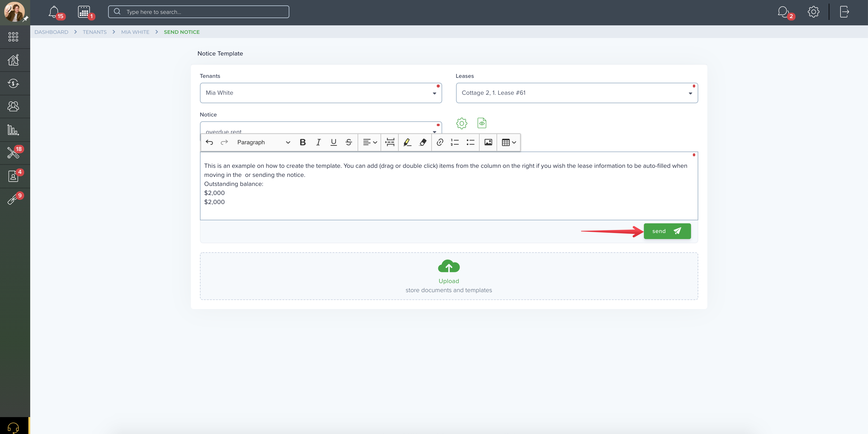Open the settings gear in the top bar
Viewport: 868px width, 434px height.
pos(813,12)
